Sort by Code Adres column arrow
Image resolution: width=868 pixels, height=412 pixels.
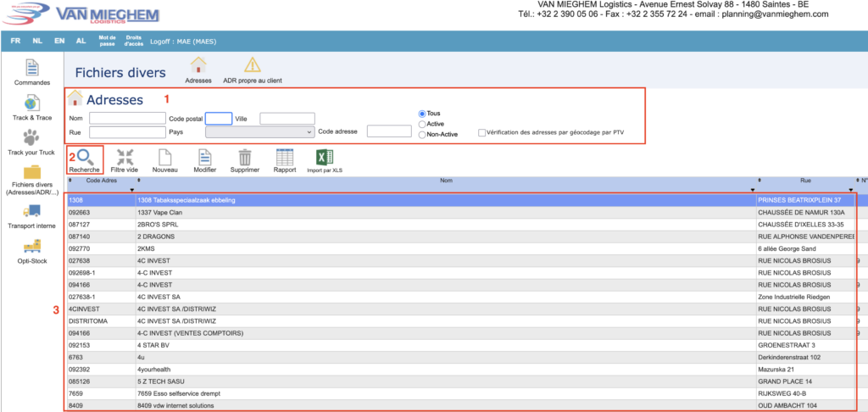pos(120,190)
